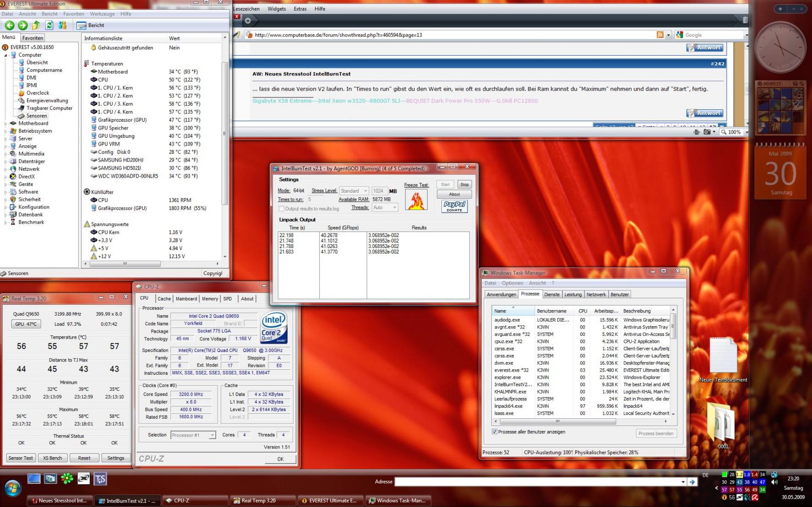
Task: Go up one level with EVEREST folder icon
Action: [x=36, y=26]
